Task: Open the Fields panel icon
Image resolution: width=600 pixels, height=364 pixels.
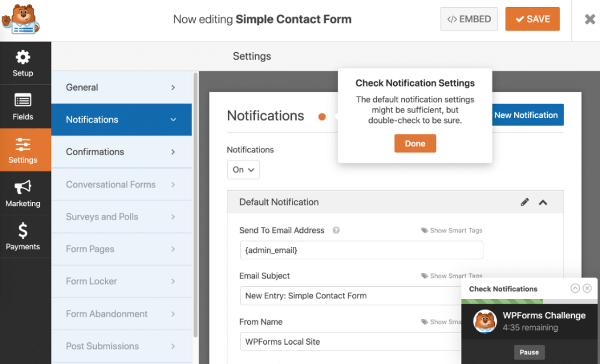Action: pos(23,107)
